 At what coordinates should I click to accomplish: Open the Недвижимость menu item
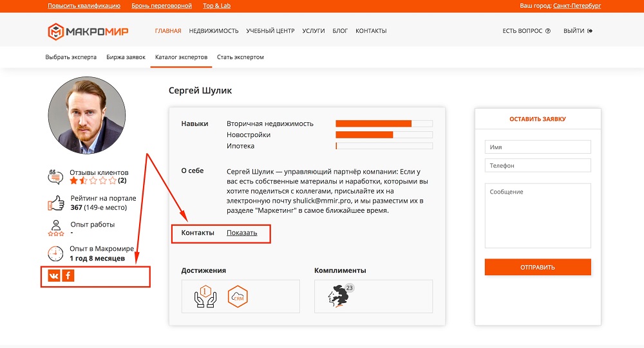coord(214,31)
